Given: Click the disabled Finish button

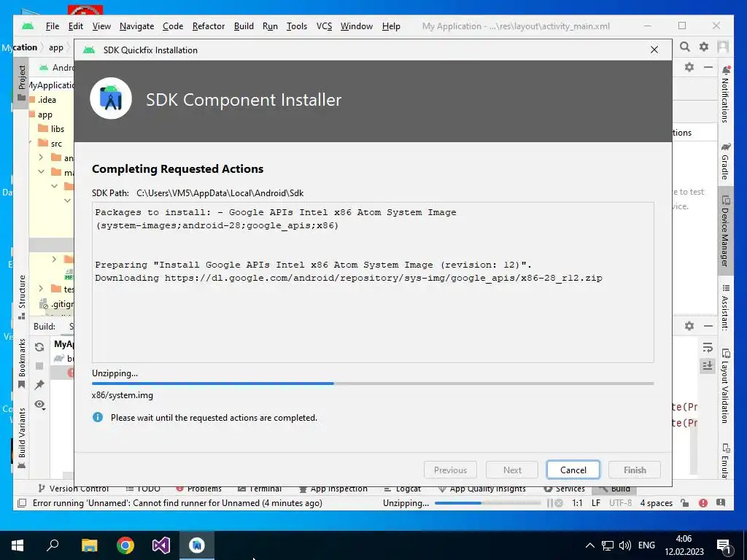Looking at the screenshot, I should pyautogui.click(x=635, y=470).
